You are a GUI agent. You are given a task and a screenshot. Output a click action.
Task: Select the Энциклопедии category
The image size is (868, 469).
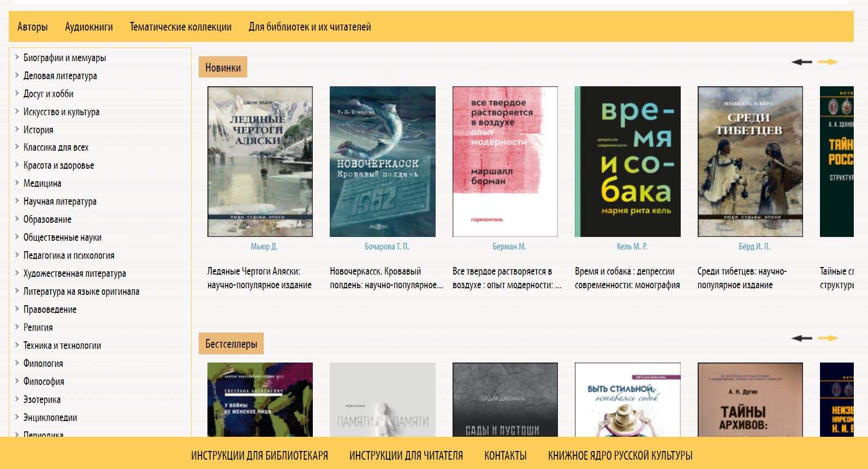[x=50, y=418]
